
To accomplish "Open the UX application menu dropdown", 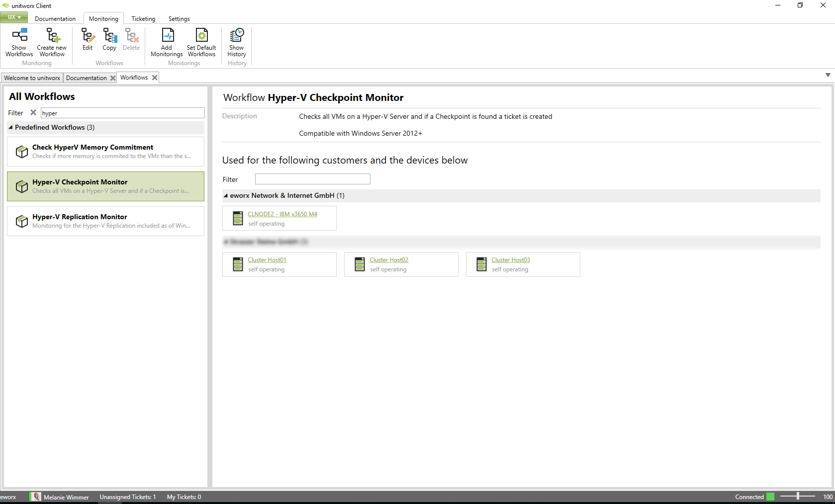I will 14,17.
